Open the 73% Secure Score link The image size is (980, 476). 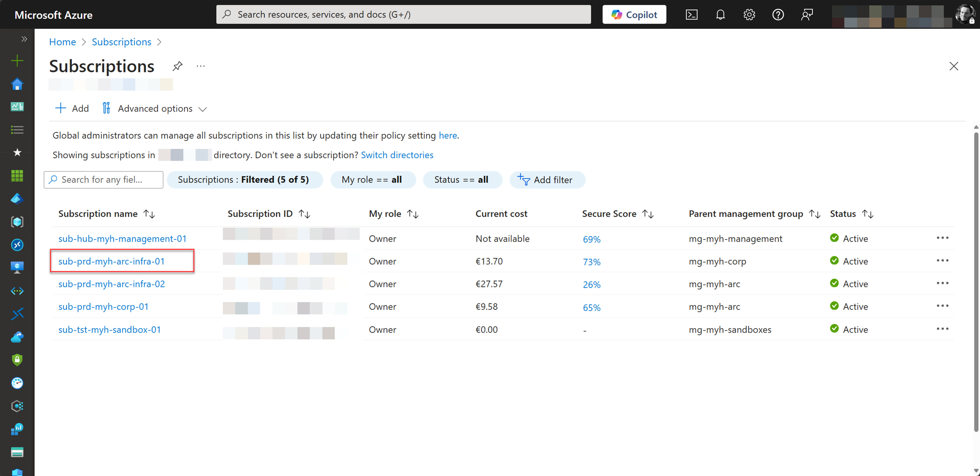point(592,262)
